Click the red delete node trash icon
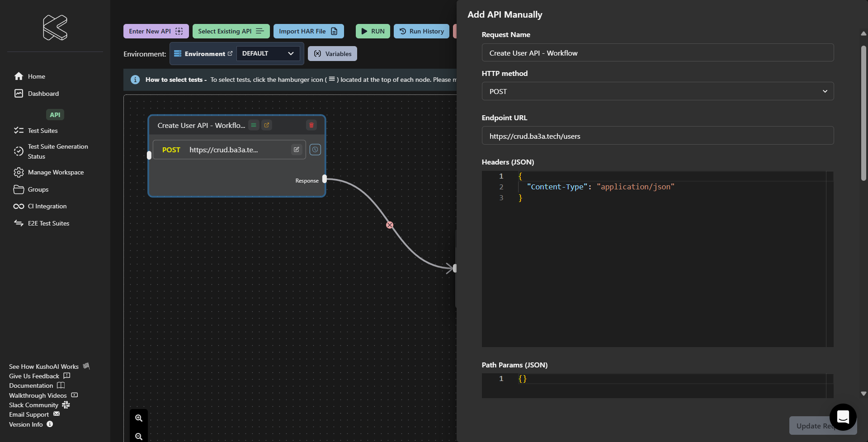This screenshot has height=442, width=868. [x=311, y=125]
